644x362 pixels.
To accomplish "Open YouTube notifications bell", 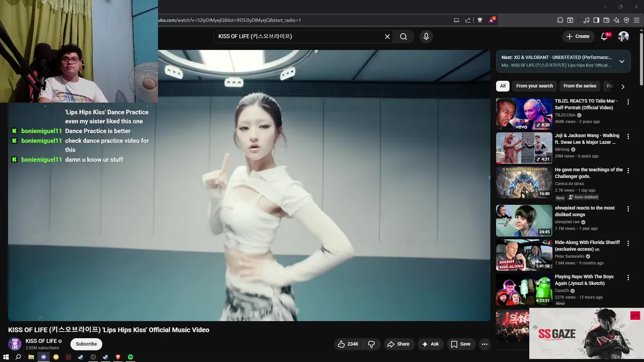I will 605,36.
